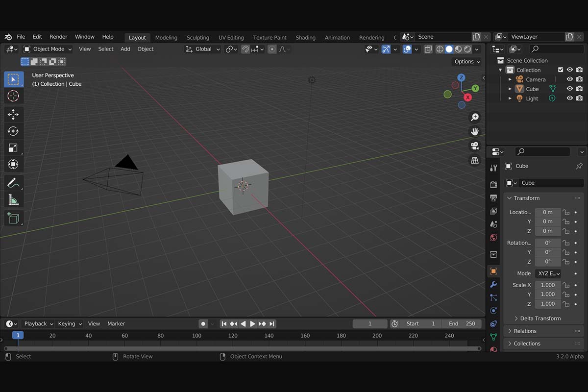The height and width of the screenshot is (392, 588).
Task: Expand the Relations panel
Action: (x=544, y=331)
